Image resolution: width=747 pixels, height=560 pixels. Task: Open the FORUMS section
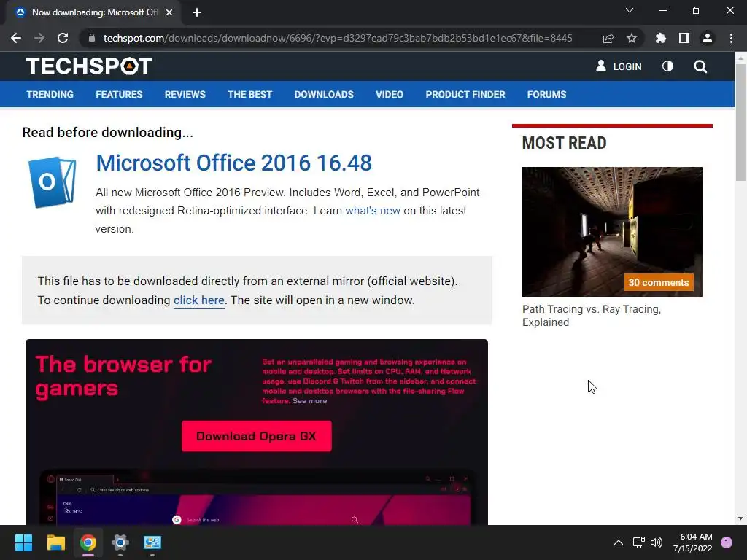(546, 94)
